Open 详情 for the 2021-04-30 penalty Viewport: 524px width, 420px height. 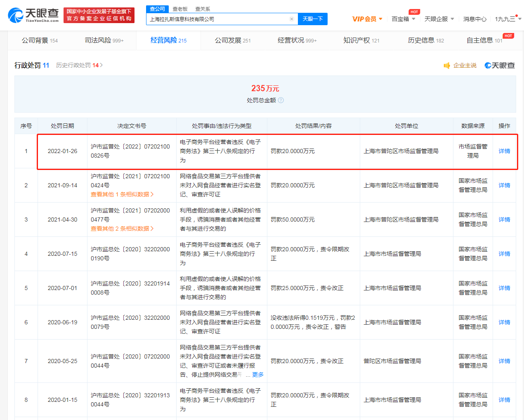(504, 219)
